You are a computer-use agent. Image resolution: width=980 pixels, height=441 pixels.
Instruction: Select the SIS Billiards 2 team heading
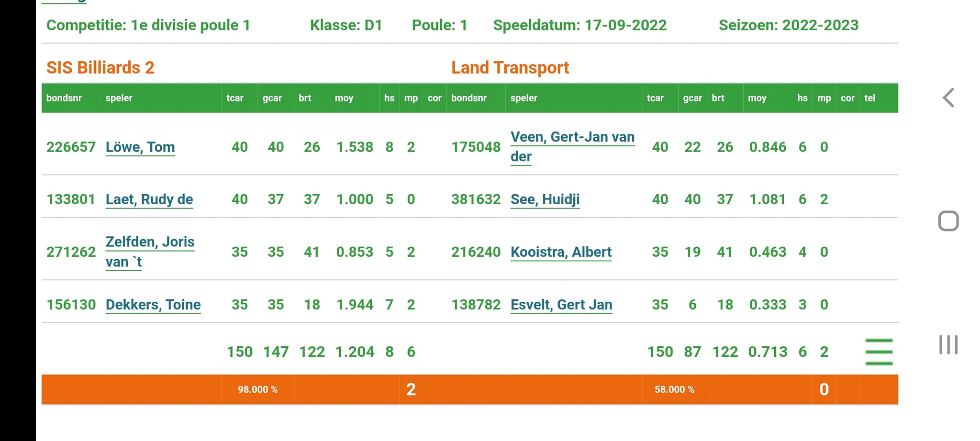pos(100,67)
